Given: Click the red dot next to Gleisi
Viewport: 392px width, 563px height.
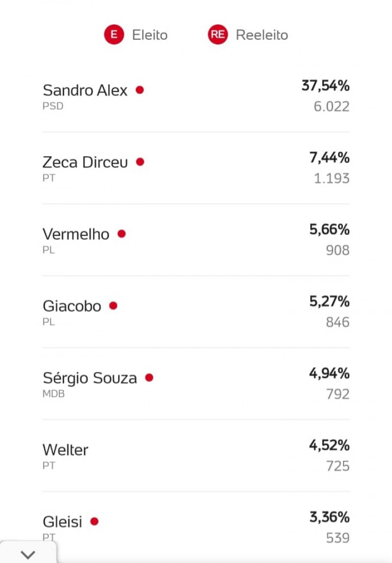Looking at the screenshot, I should (x=94, y=521).
